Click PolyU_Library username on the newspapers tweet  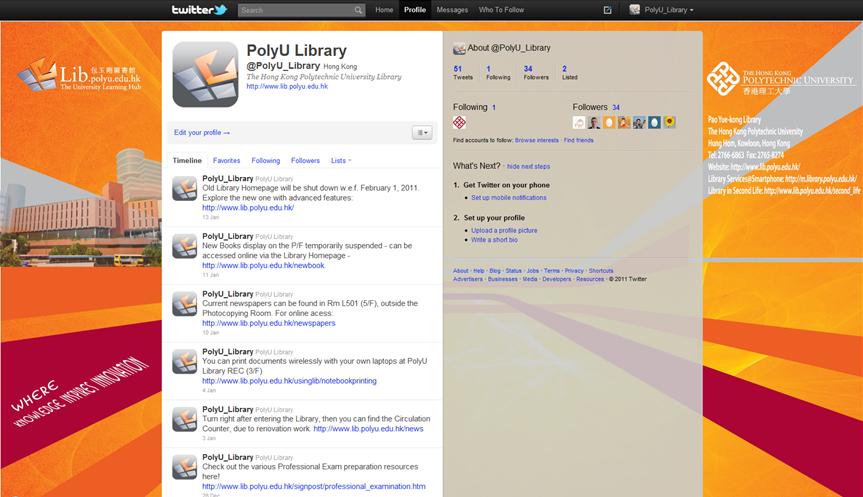(227, 294)
